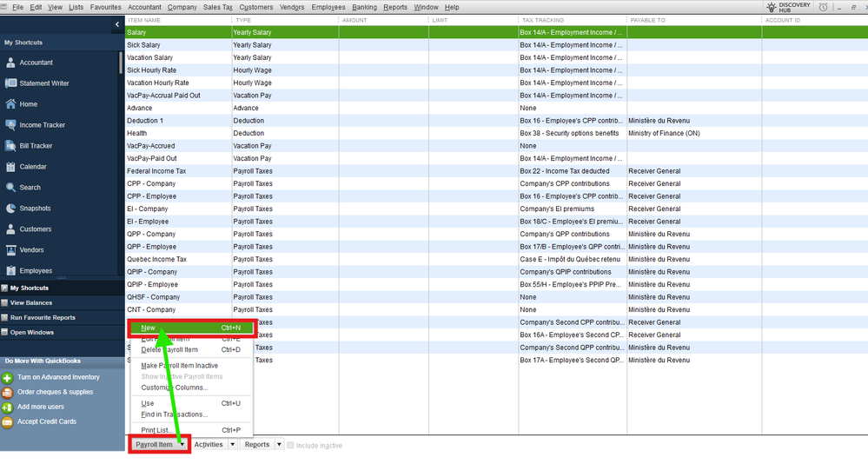Click the Accountant shortcut icon
This screenshot has width=868, height=464.
click(10, 63)
